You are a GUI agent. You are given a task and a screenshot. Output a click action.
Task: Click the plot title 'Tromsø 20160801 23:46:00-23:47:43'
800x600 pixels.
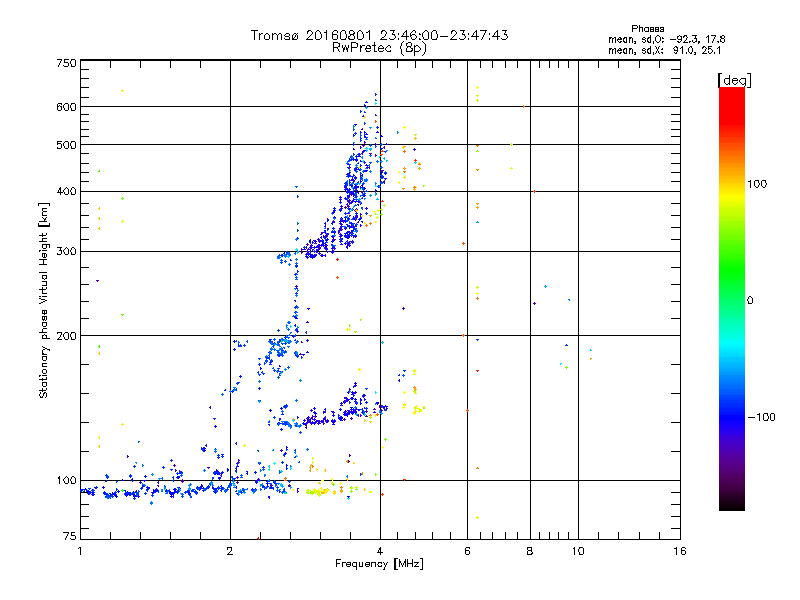(x=379, y=35)
